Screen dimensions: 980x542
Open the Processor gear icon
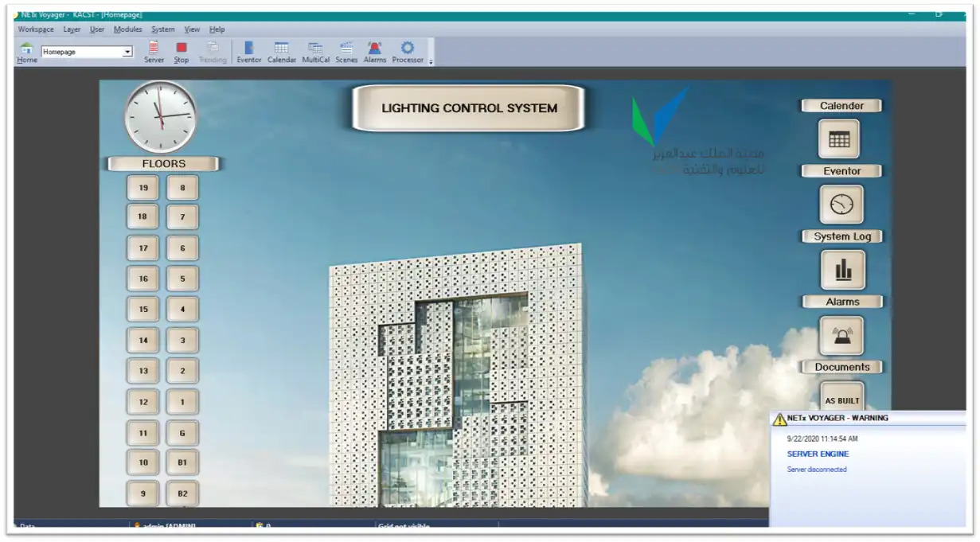pos(407,49)
